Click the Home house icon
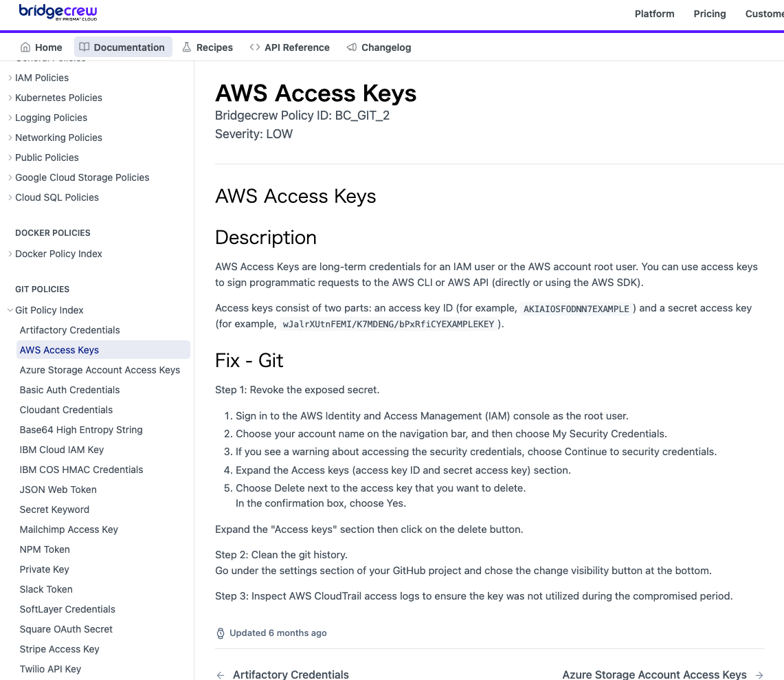Screen dimensions: 784x680 (x=25, y=47)
